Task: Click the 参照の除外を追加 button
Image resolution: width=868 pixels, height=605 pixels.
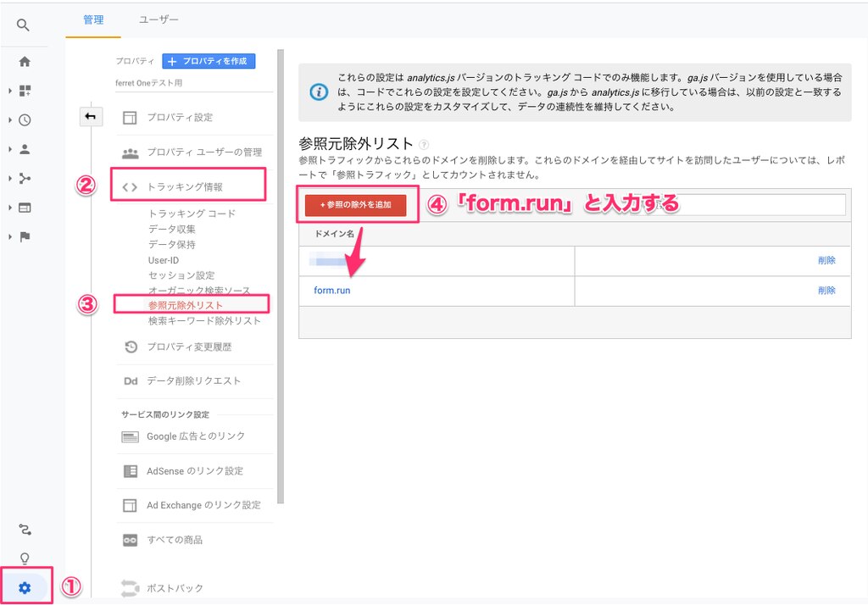Action: (356, 205)
